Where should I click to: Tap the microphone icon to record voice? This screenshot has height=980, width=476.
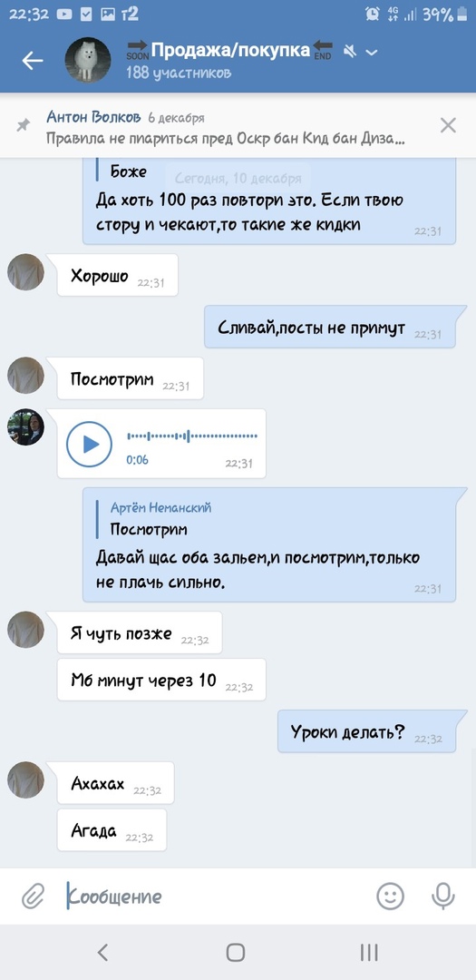pyautogui.click(x=442, y=897)
